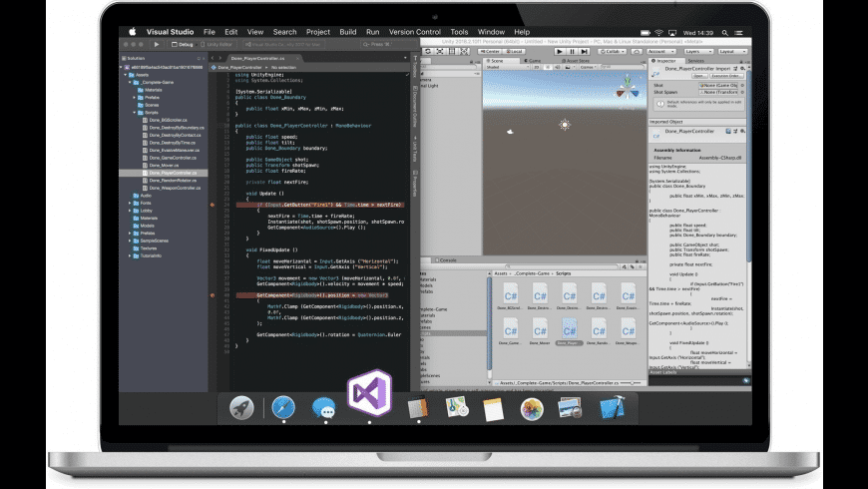This screenshot has width=868, height=489.
Task: Open Safari from the Dock
Action: [283, 407]
